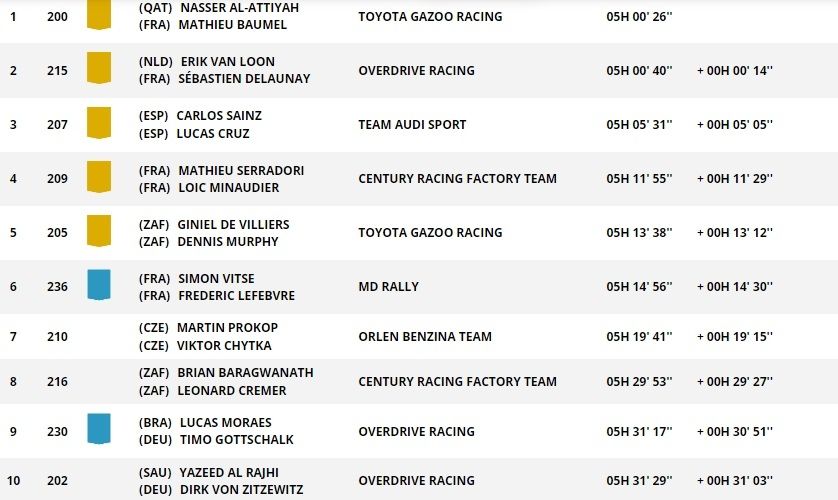Click the yellow badge for car 200
This screenshot has width=838, height=500.
98,15
